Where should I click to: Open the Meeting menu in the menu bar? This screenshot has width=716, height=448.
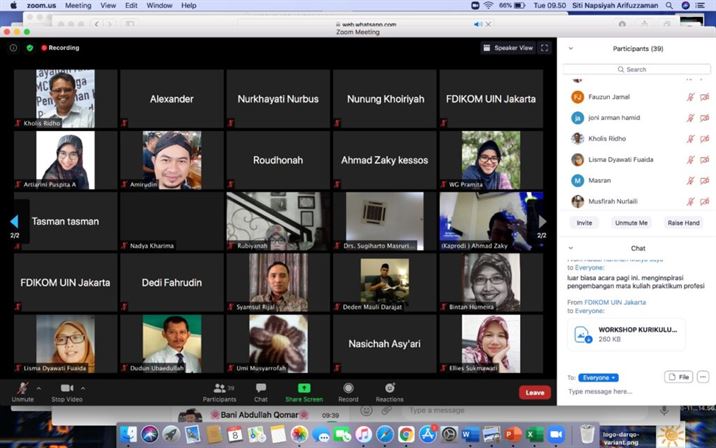[78, 5]
